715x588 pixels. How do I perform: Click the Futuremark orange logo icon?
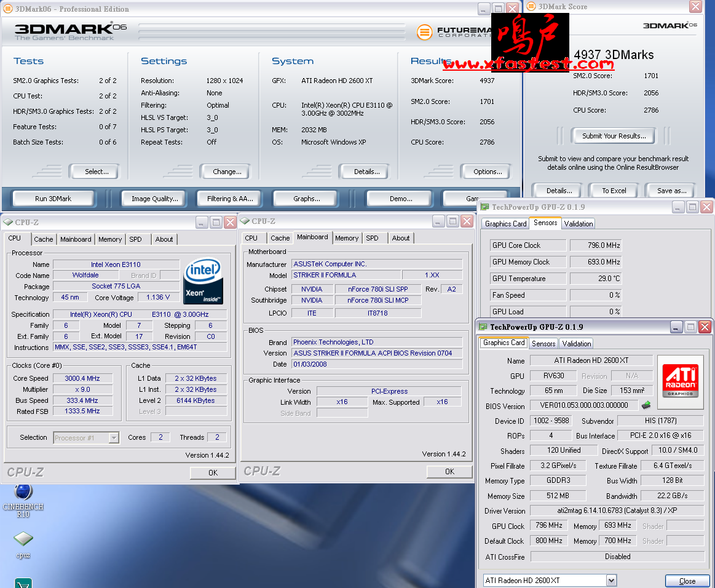(424, 32)
